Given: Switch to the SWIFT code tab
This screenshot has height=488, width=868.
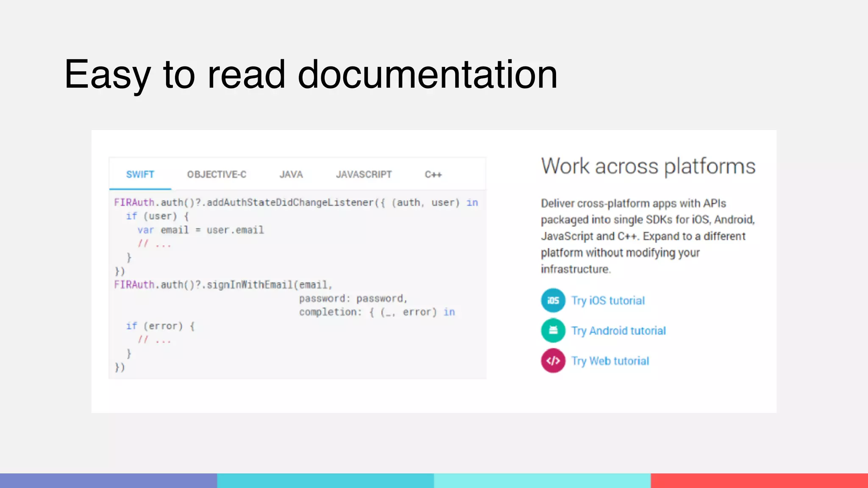Looking at the screenshot, I should [x=140, y=175].
